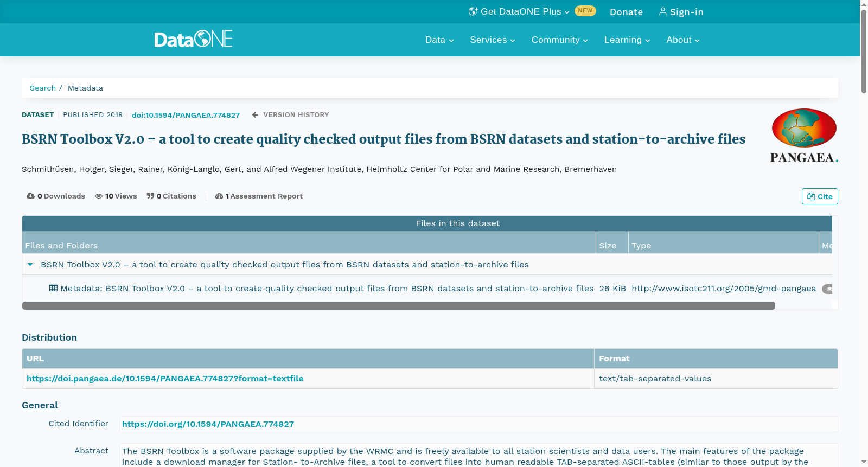This screenshot has width=868, height=467.
Task: Open the Learning menu
Action: pos(627,40)
